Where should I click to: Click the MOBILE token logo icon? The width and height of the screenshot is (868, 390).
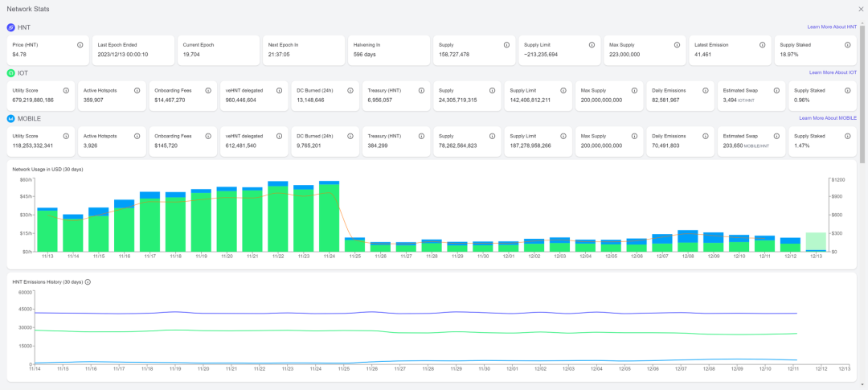11,118
